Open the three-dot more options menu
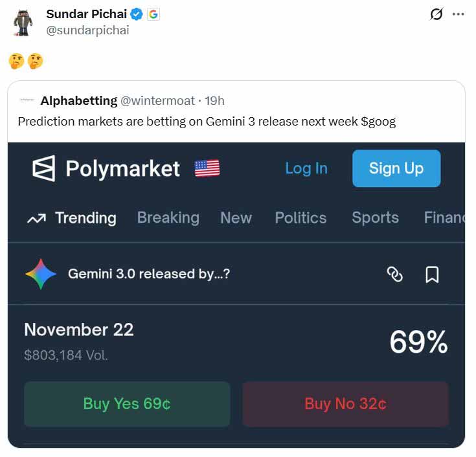Image resolution: width=476 pixels, height=457 pixels. click(x=458, y=14)
